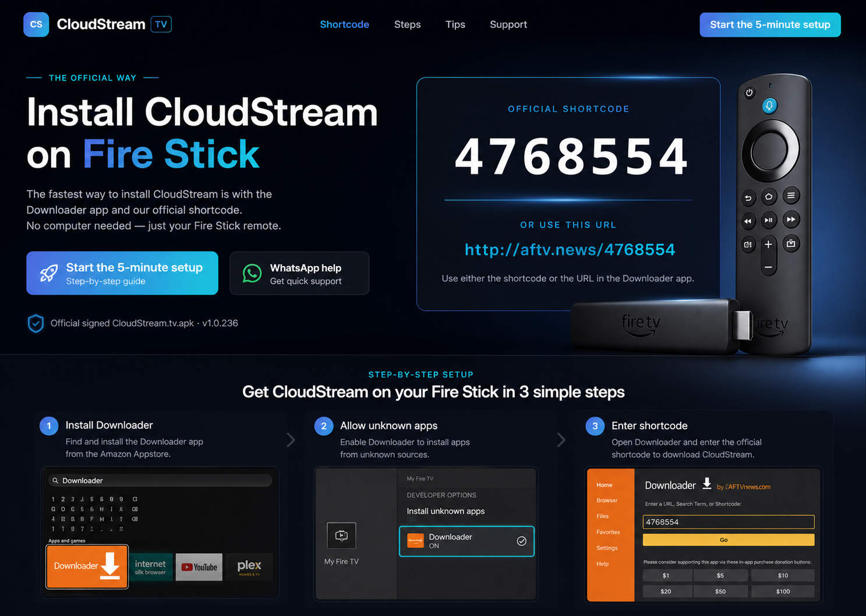Select Favorites in the Downloader sidebar

point(608,532)
